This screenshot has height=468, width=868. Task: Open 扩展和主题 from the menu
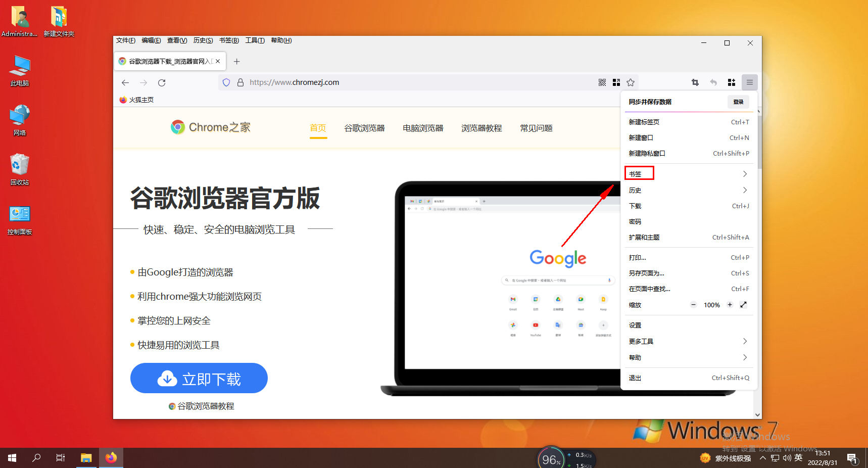point(689,237)
